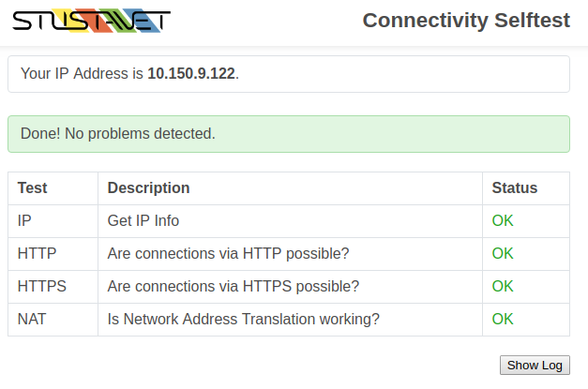The image size is (588, 389).
Task: Click 'Are connections via HTTP possible?' text
Action: tap(229, 254)
